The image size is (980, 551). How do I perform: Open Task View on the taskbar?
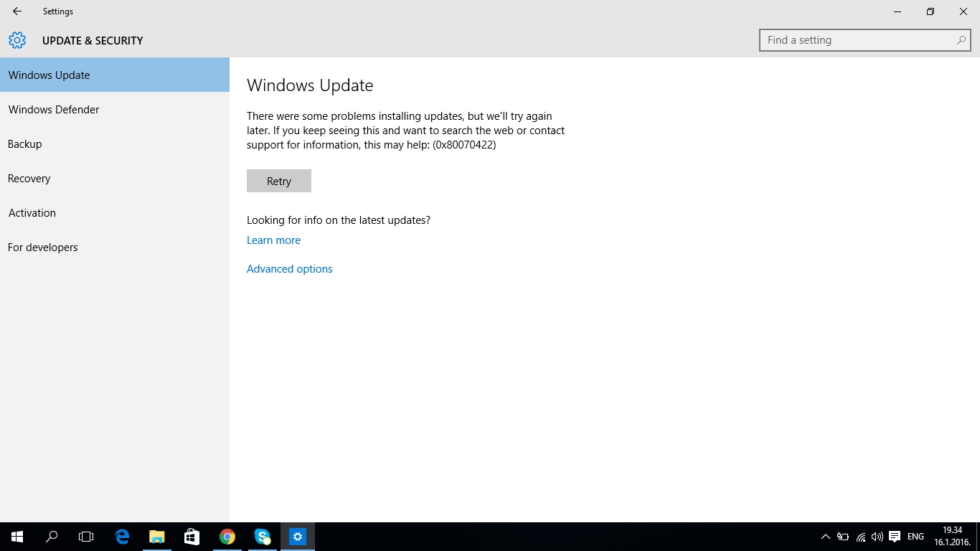pyautogui.click(x=86, y=537)
